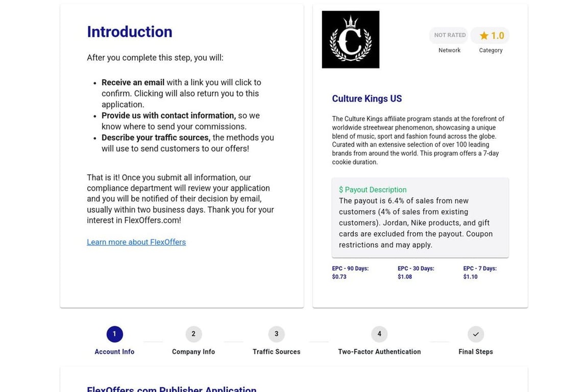This screenshot has height=392, width=588.
Task: Click the EPC - 90 Days value $0.73
Action: tap(339, 277)
